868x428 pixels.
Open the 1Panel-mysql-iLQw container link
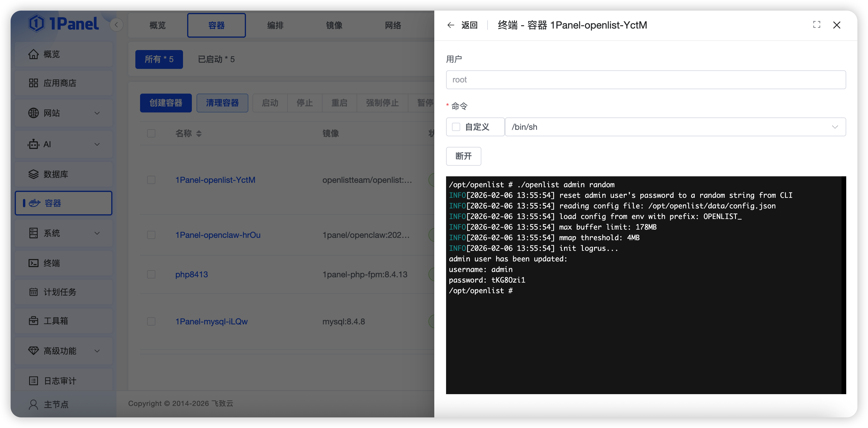tap(211, 321)
